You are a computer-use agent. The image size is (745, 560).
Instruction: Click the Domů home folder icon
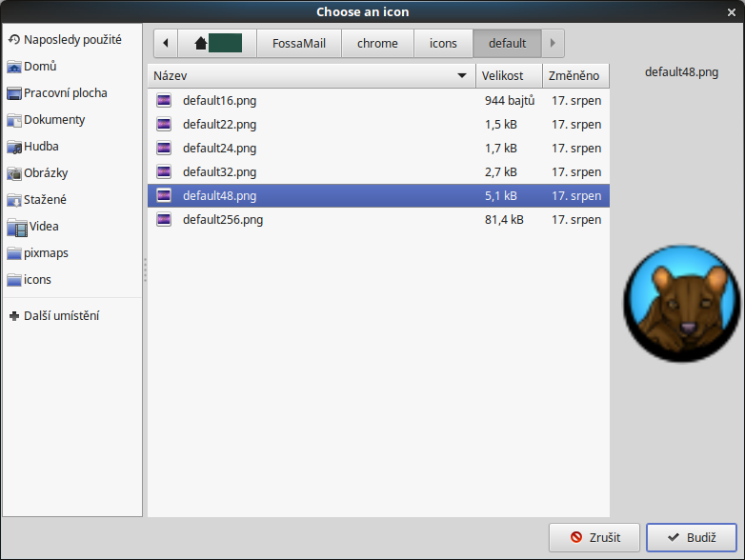pos(14,67)
